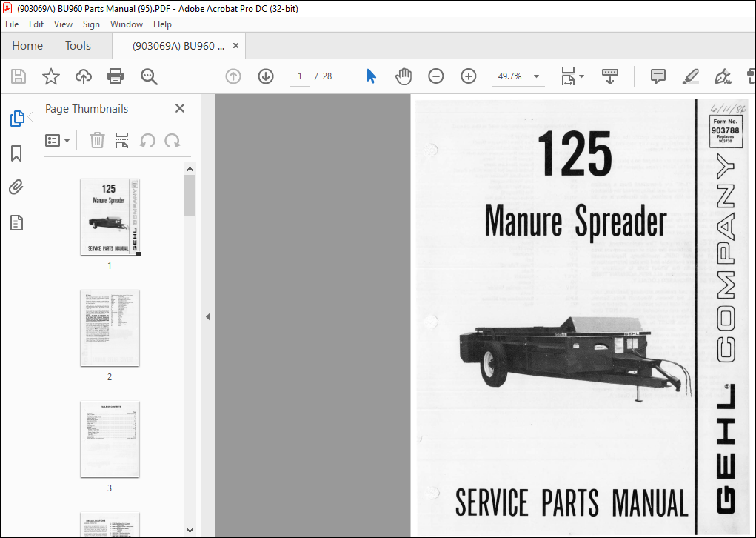
Task: Go to the next page with the down arrow
Action: coord(266,76)
